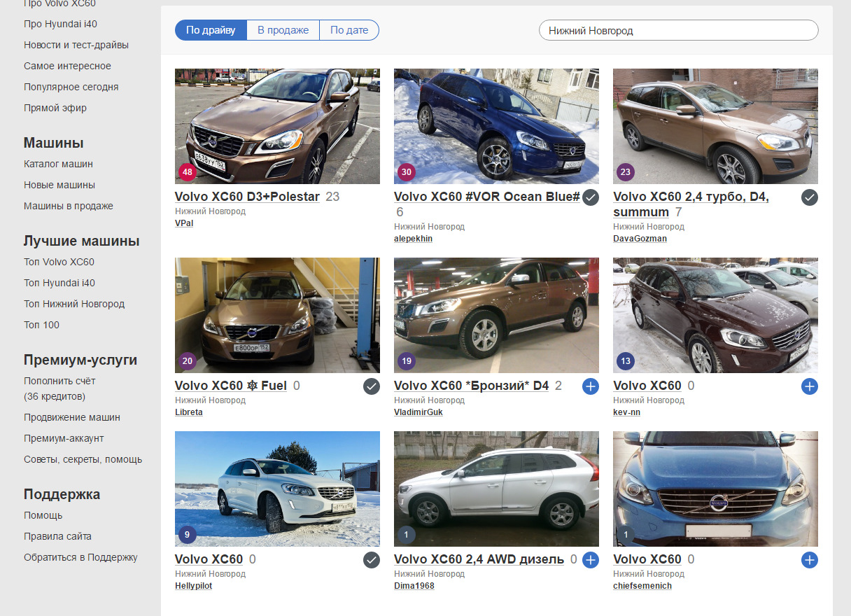Open kev-nn's dark red Volvo photo
The width and height of the screenshot is (851, 616).
click(715, 315)
